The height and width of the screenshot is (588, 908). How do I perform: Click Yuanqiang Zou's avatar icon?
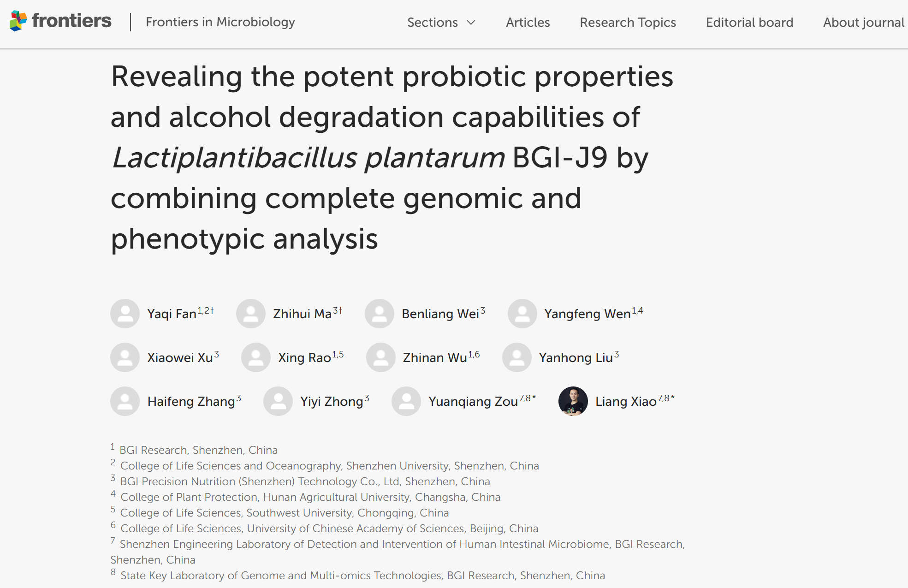(406, 401)
